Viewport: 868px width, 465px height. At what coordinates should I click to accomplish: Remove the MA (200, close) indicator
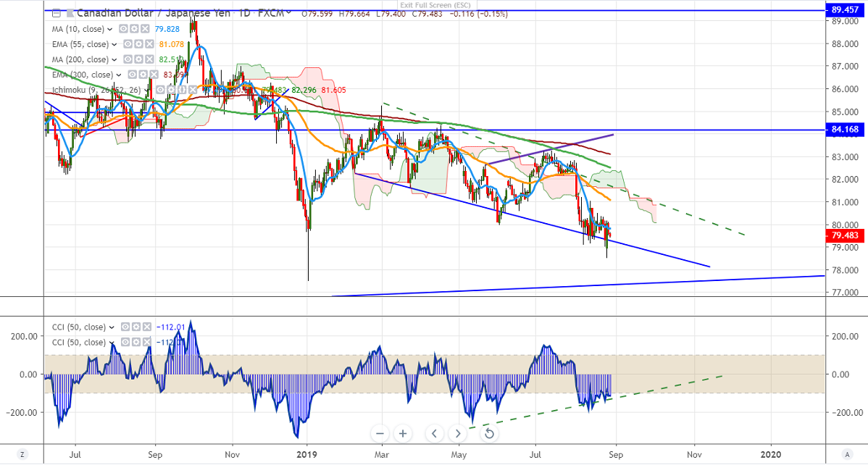point(149,59)
